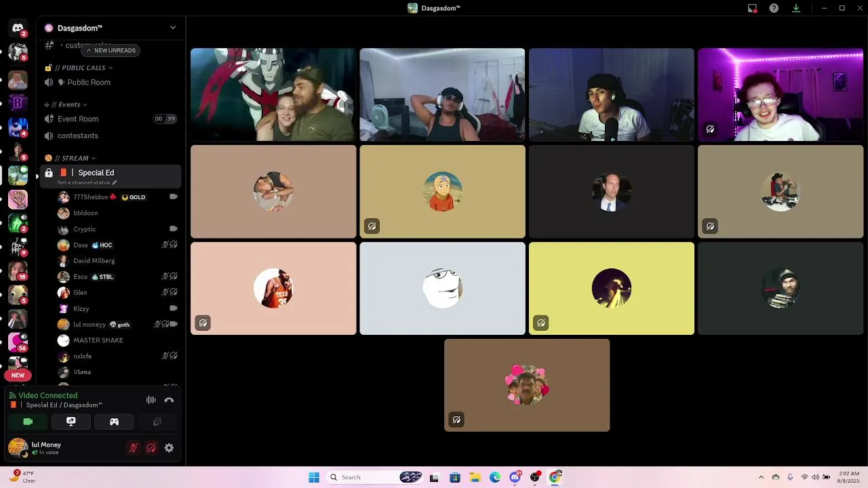The height and width of the screenshot is (488, 868).
Task: Toggle Start an Activity controller button
Action: tap(114, 422)
